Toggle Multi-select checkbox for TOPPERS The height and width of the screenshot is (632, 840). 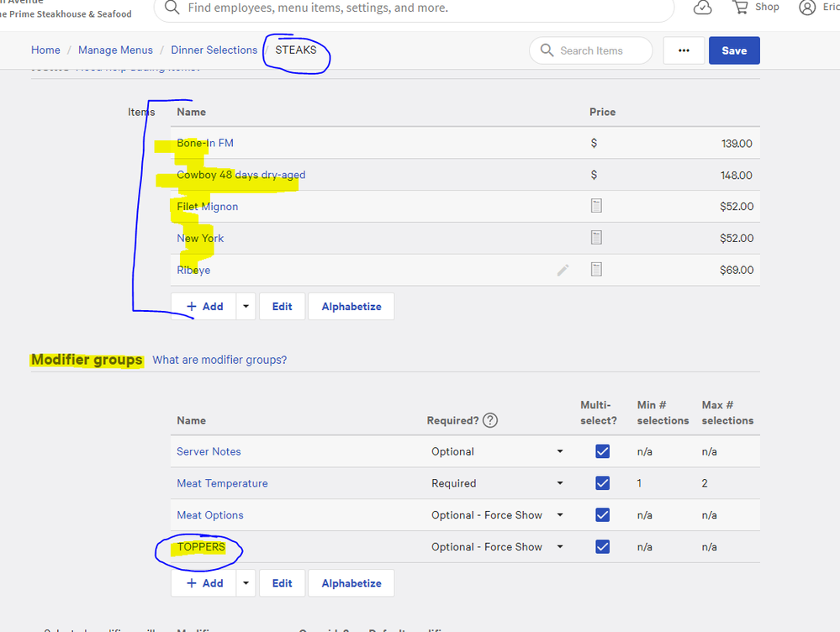click(x=602, y=546)
